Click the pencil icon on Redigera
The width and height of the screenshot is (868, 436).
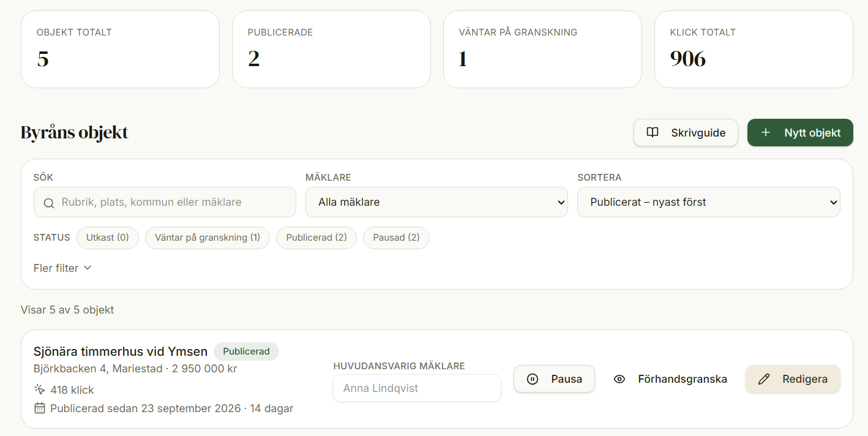[764, 379]
